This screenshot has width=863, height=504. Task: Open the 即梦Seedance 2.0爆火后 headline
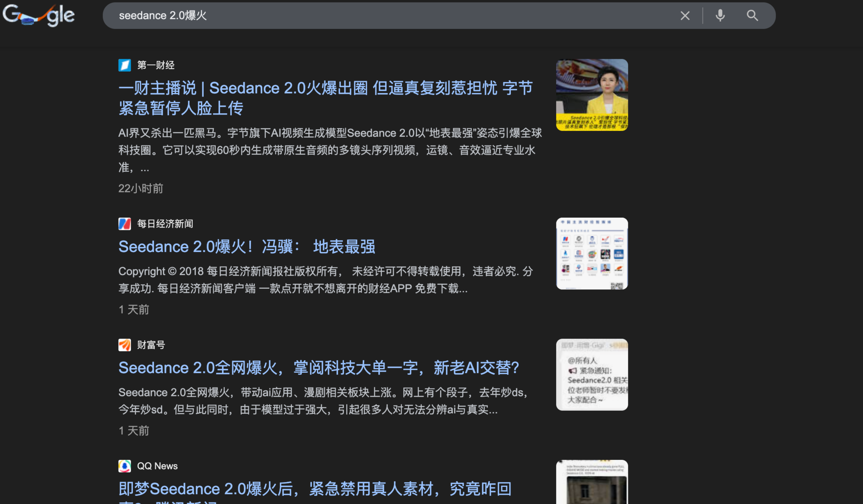point(315,489)
